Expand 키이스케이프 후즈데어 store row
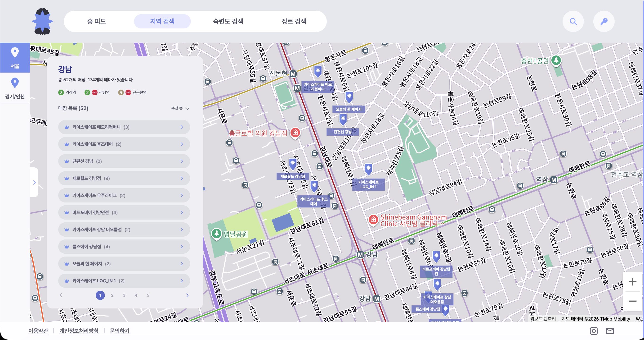Viewport: 644px width, 340px height. [x=124, y=144]
